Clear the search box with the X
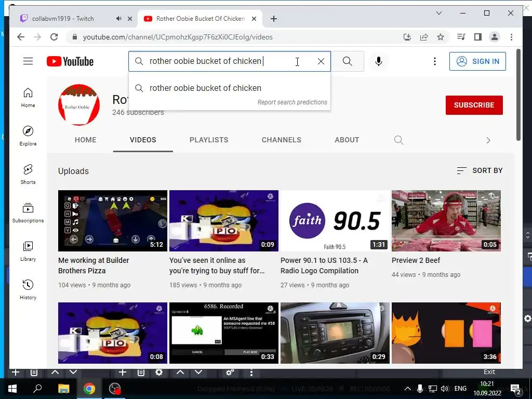This screenshot has height=399, width=532. point(321,61)
